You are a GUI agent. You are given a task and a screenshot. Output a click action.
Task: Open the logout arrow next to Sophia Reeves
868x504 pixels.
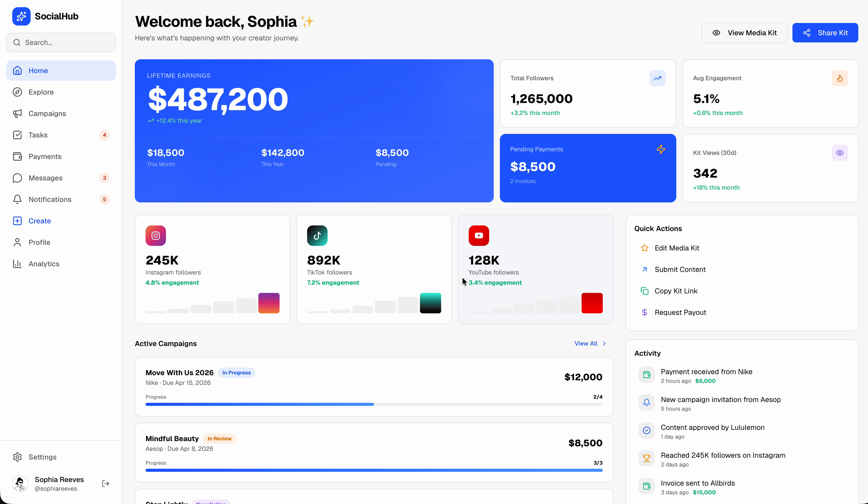point(105,483)
